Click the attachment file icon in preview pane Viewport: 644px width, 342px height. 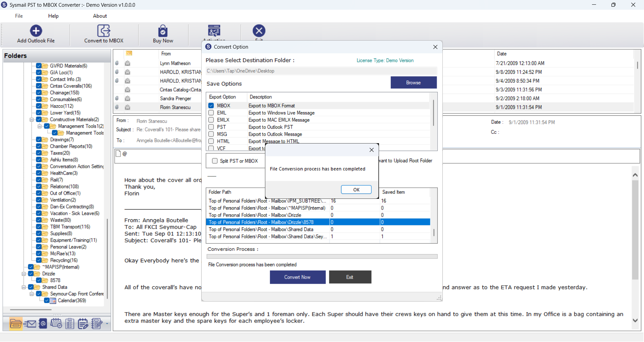pyautogui.click(x=118, y=154)
